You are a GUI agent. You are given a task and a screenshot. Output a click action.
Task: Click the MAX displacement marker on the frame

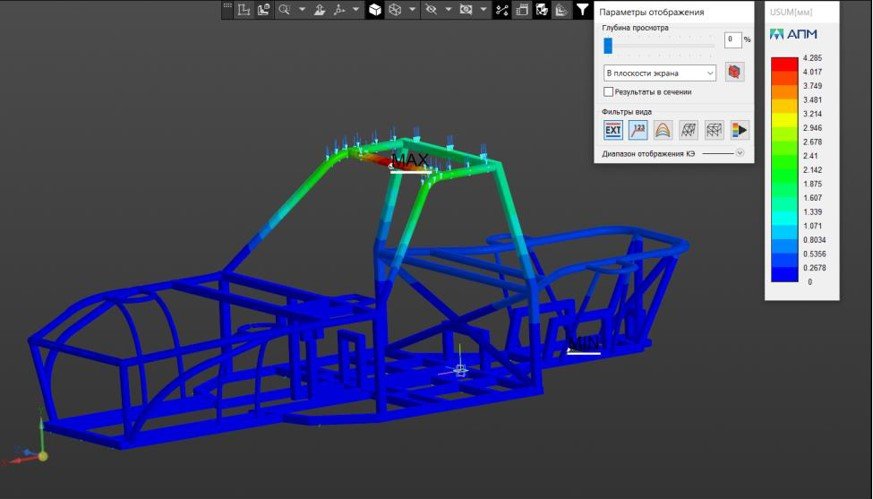[x=409, y=160]
